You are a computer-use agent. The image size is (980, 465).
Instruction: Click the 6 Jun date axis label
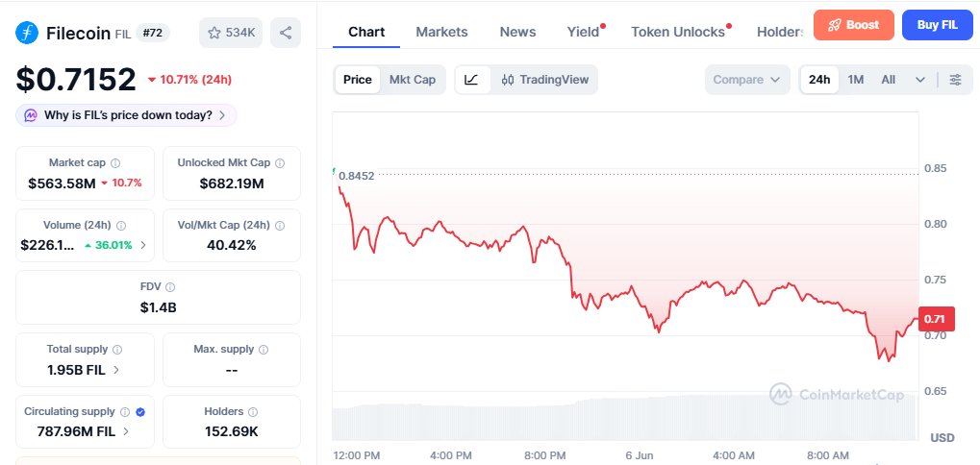pyautogui.click(x=639, y=455)
